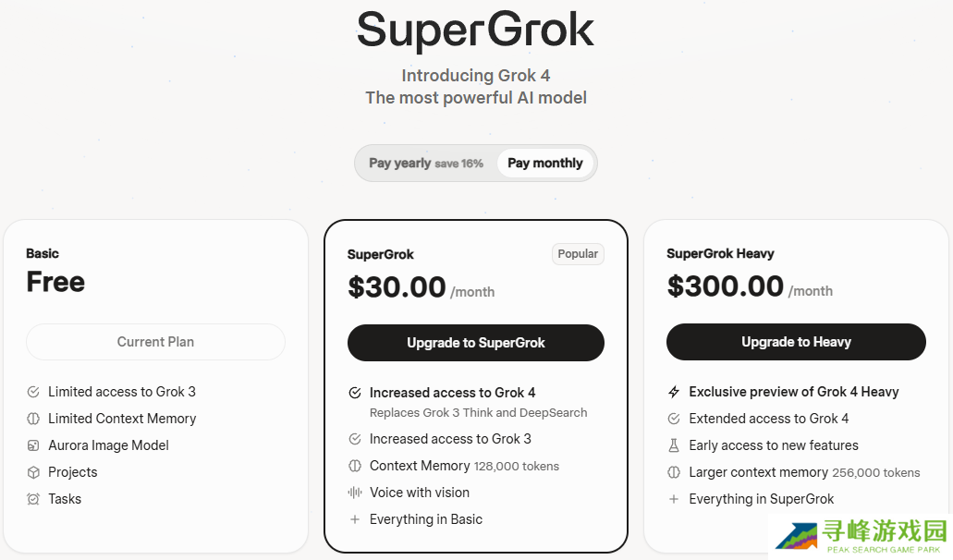953x560 pixels.
Task: Click the flask icon beside Early access to new features
Action: tap(674, 445)
